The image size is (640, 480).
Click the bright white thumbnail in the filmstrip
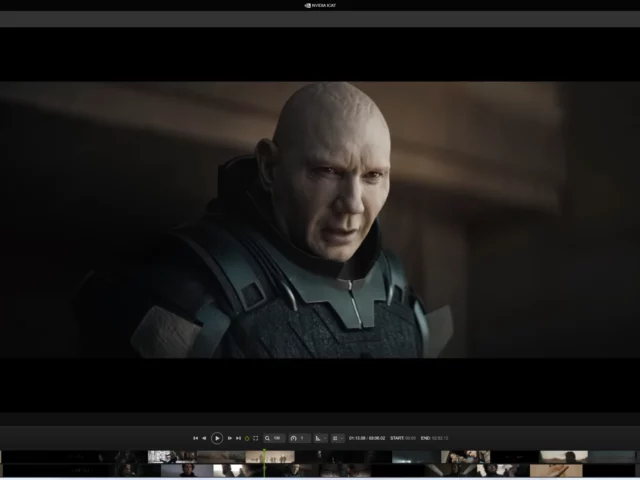pos(158,456)
